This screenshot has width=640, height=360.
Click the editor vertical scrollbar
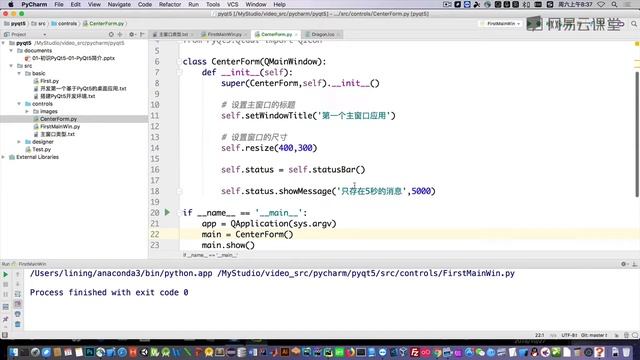click(637, 135)
